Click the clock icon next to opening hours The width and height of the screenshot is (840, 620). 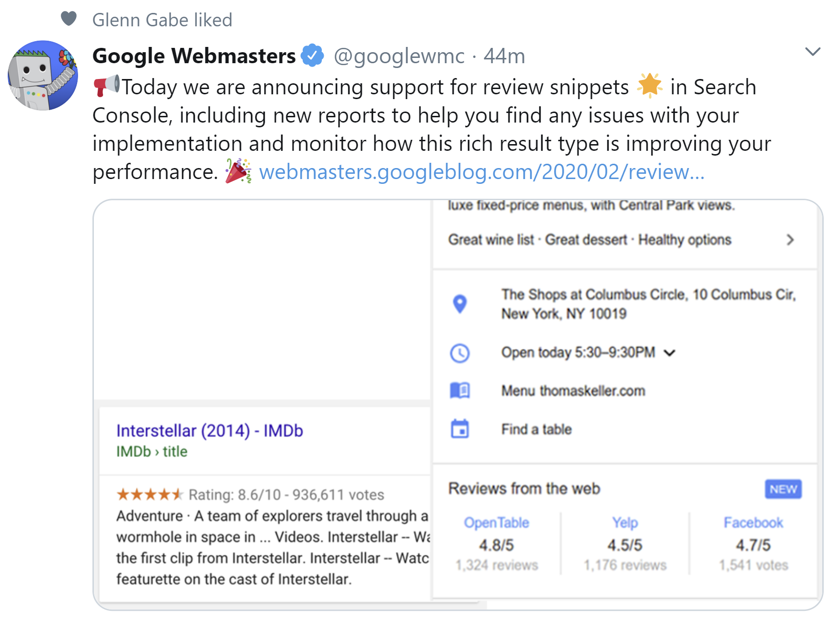coord(460,354)
